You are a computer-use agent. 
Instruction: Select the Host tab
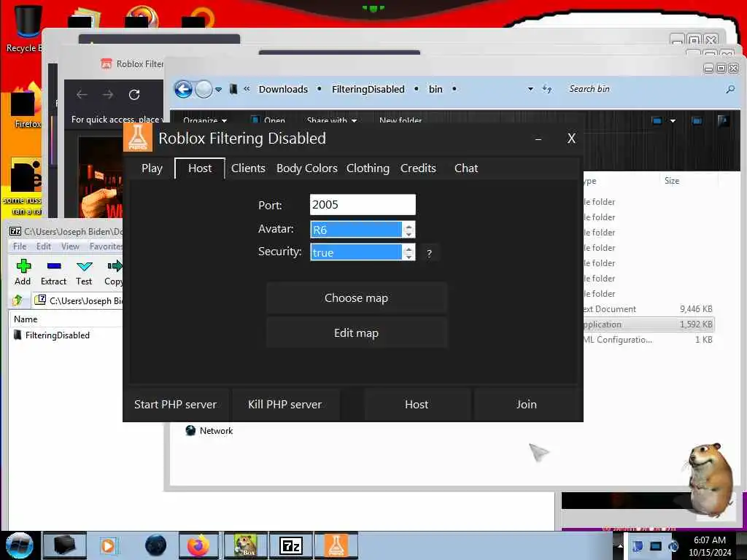(x=200, y=168)
